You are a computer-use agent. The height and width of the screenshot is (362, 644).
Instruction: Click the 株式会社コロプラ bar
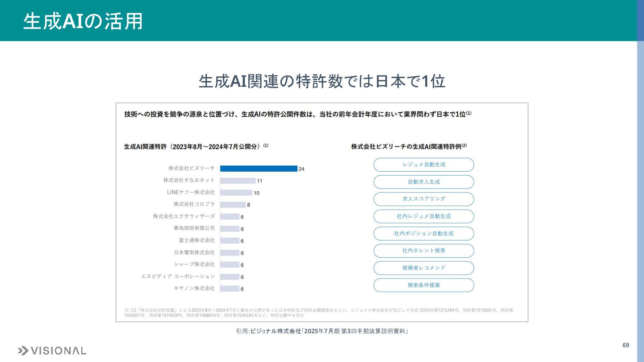point(233,205)
